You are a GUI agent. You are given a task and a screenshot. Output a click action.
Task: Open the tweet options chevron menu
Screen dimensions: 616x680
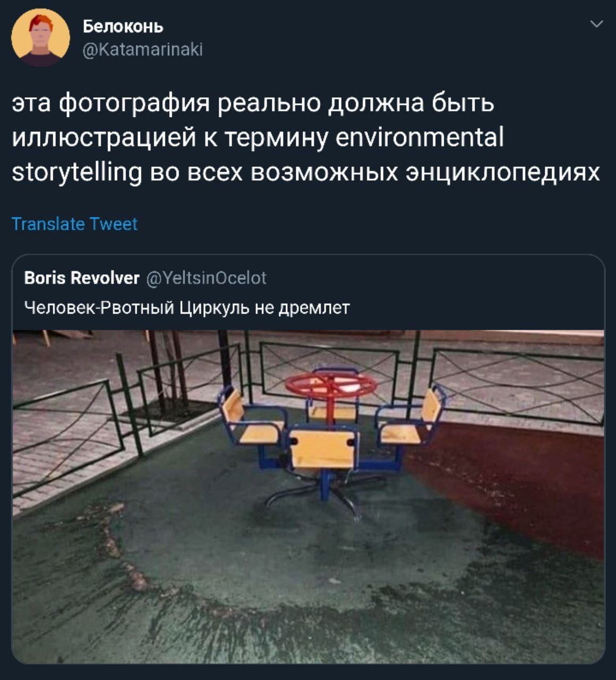[x=597, y=24]
